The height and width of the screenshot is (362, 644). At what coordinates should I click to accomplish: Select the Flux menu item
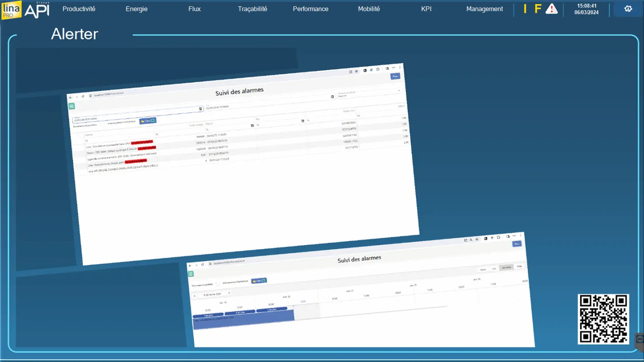(194, 9)
